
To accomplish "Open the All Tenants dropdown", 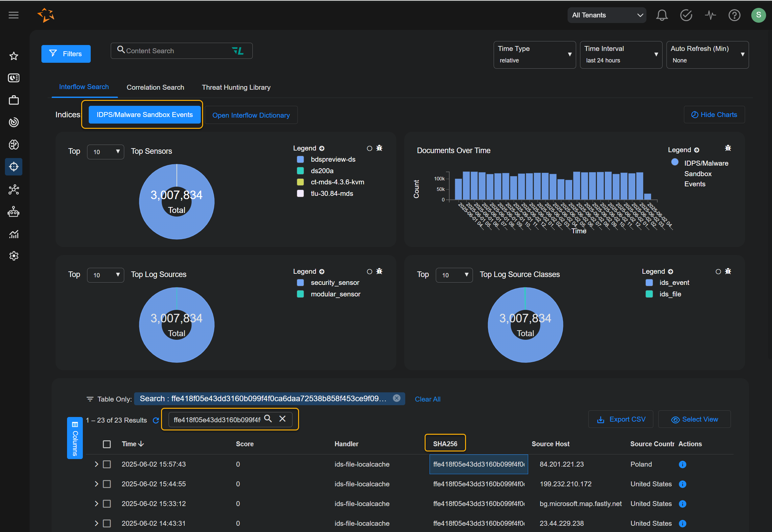I will point(607,15).
